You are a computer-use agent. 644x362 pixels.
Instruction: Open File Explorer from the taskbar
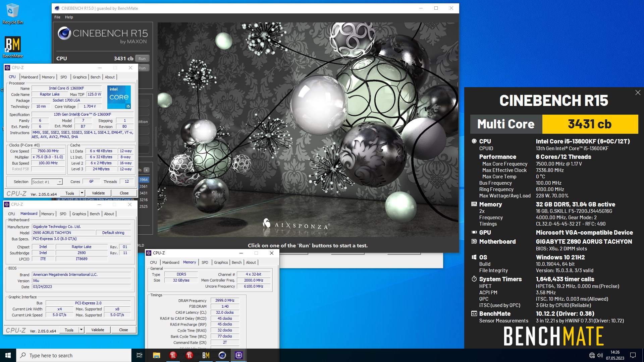point(156,355)
